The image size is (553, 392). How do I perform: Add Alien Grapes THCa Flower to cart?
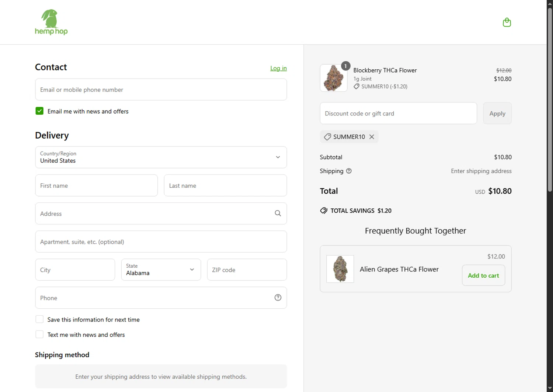(483, 275)
